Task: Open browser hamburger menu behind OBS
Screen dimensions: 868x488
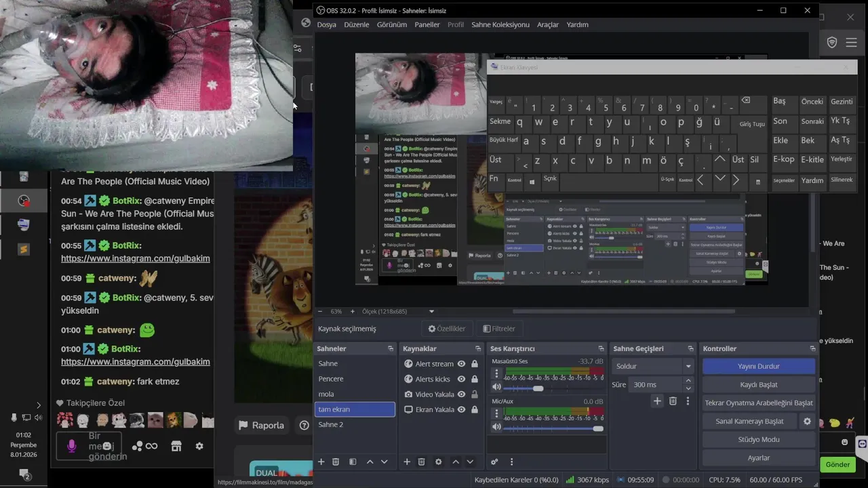Action: pyautogui.click(x=852, y=43)
